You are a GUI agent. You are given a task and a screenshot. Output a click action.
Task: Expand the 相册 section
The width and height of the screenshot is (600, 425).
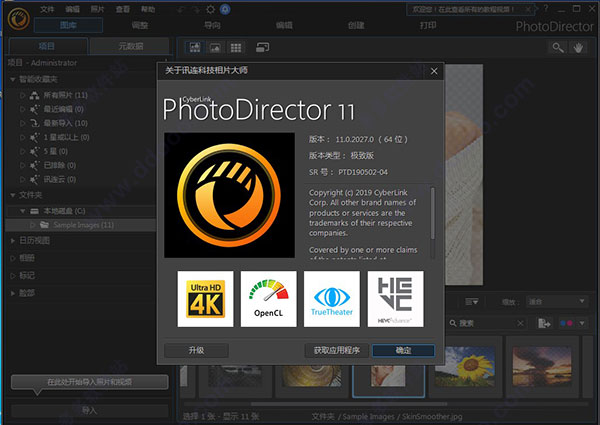(13, 258)
